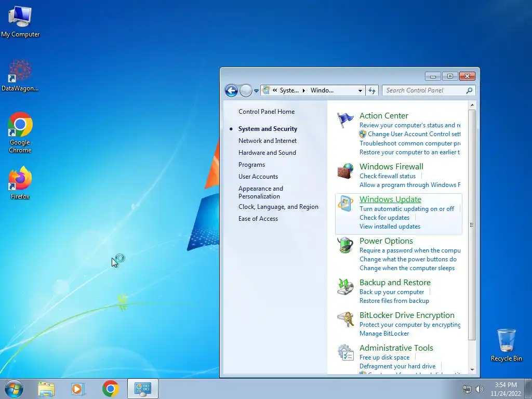Image resolution: width=532 pixels, height=399 pixels.
Task: Click the double chevron in the address bar
Action: point(275,90)
